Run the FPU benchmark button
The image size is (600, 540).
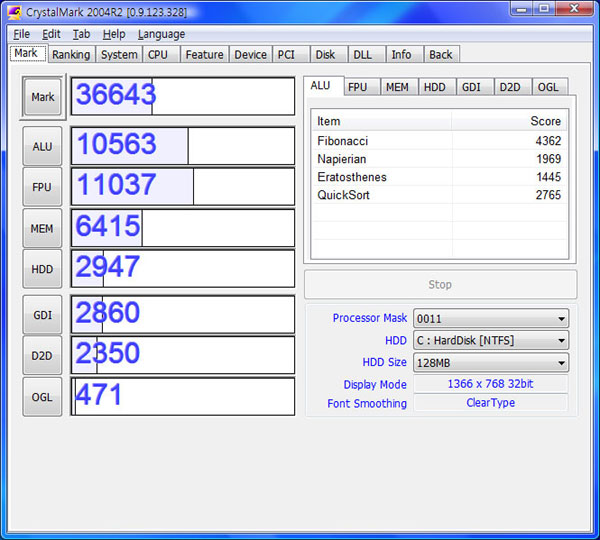[42, 187]
